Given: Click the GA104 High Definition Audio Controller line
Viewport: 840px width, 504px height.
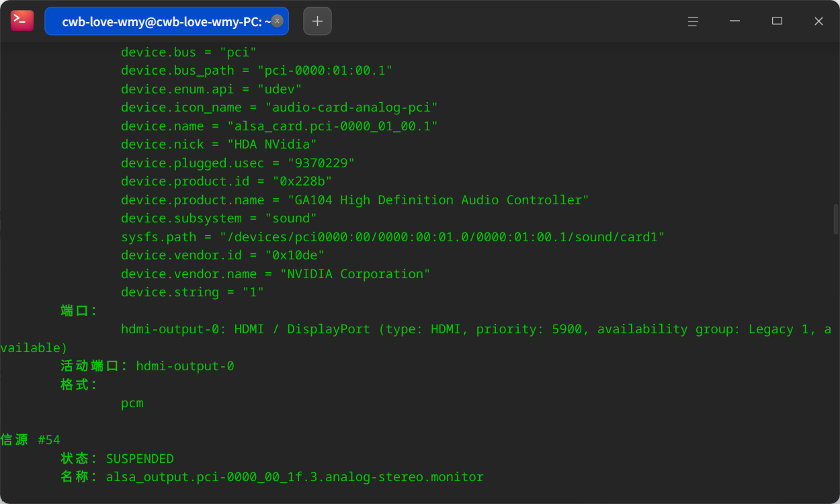Looking at the screenshot, I should tap(355, 200).
